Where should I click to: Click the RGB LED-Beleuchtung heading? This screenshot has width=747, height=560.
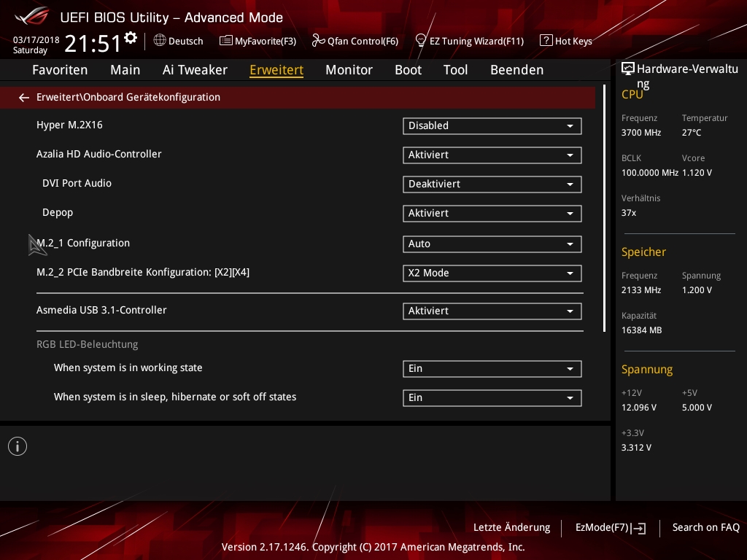88,344
